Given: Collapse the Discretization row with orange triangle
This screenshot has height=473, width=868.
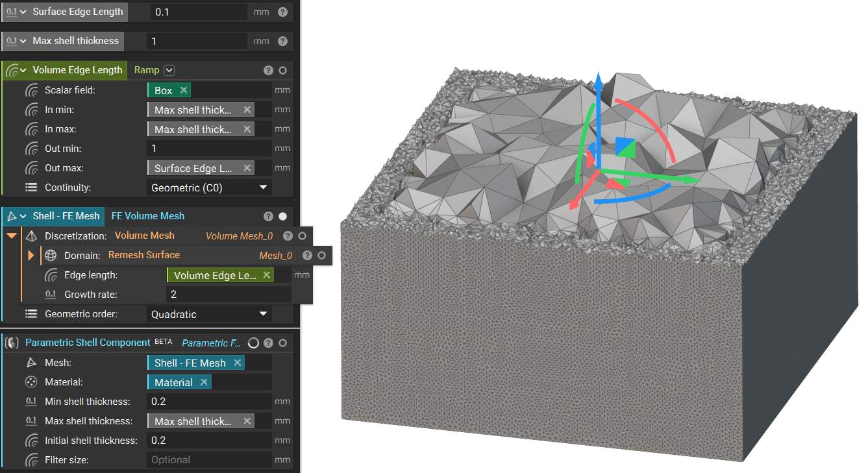Looking at the screenshot, I should click(12, 236).
